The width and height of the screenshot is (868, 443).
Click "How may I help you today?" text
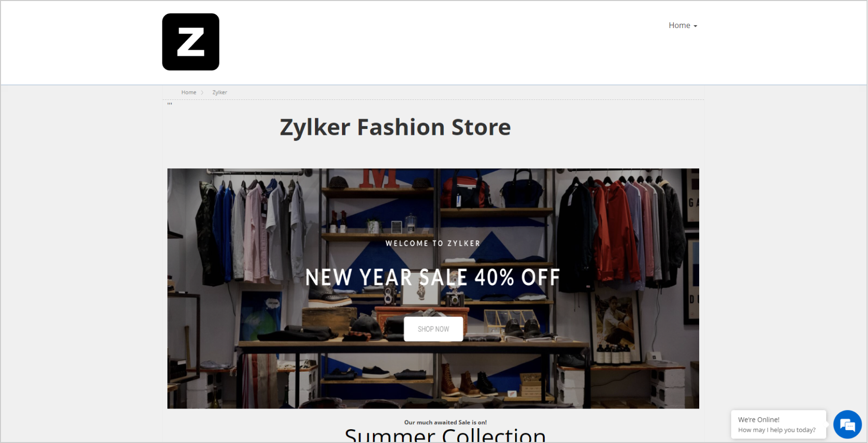[x=776, y=430]
